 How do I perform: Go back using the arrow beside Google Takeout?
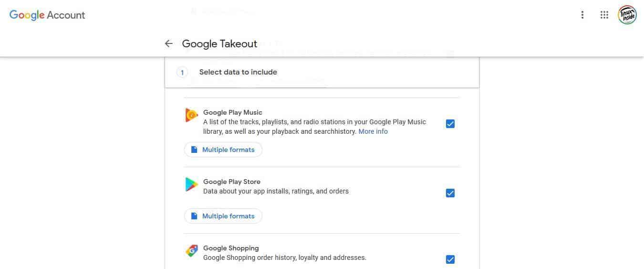pos(168,43)
